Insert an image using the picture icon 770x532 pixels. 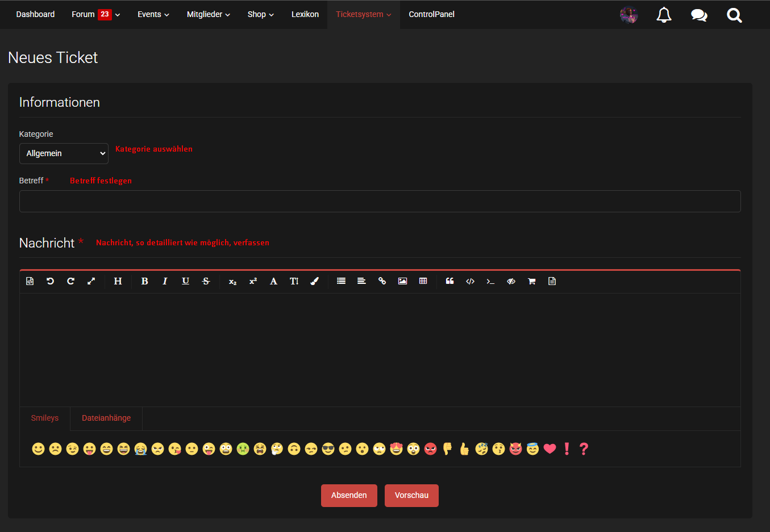click(x=402, y=281)
